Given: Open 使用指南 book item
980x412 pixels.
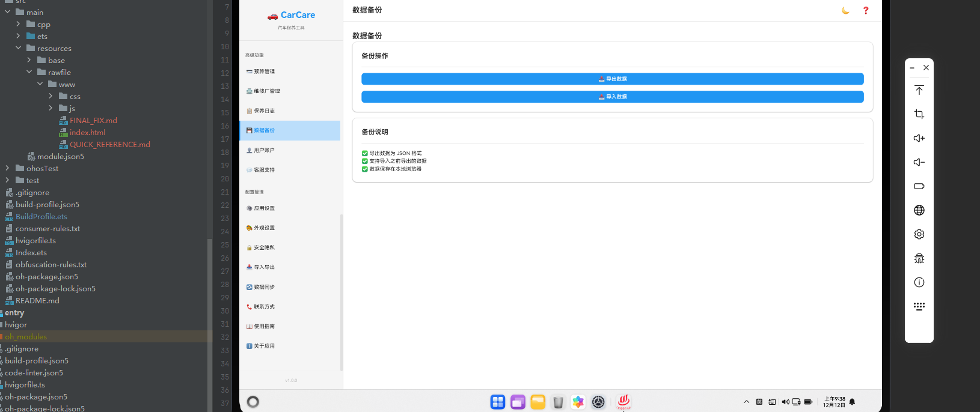Looking at the screenshot, I should [x=290, y=327].
